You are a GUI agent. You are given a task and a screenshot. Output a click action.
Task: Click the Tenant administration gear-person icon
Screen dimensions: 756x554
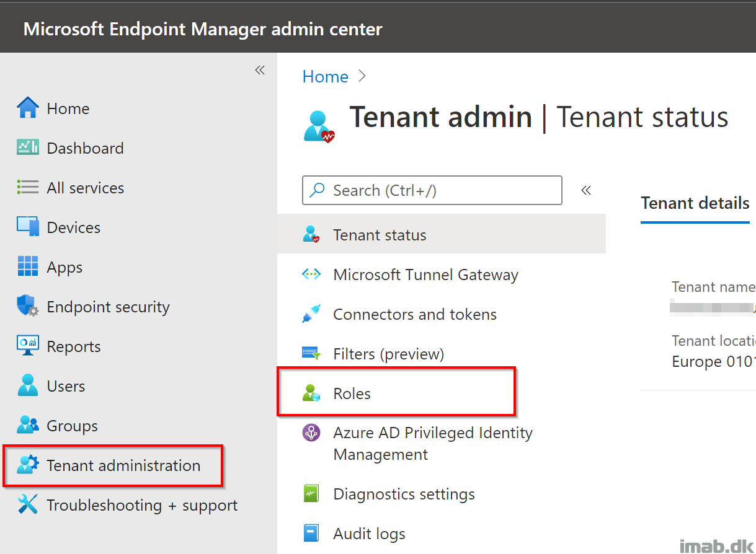[28, 465]
